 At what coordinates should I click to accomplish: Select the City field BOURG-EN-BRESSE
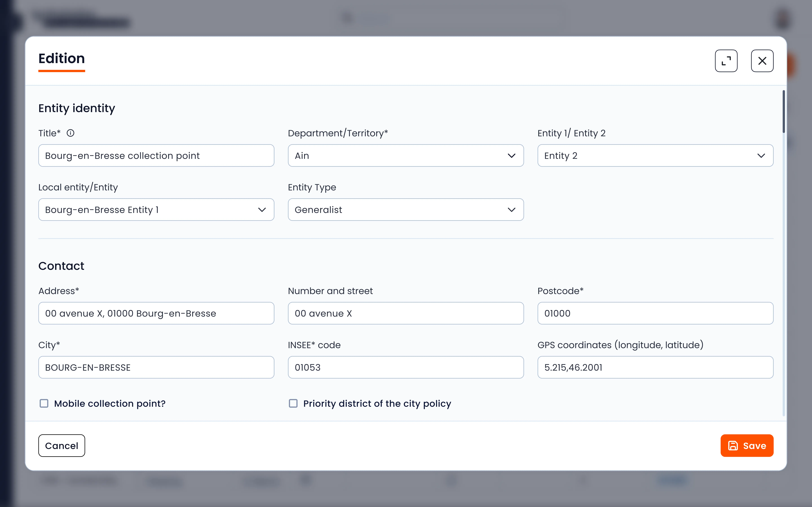point(156,368)
